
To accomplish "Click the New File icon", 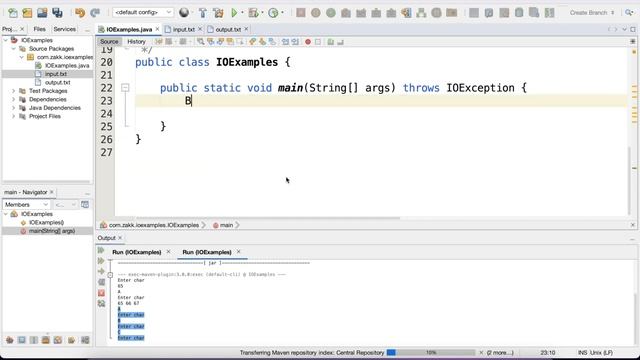I will [x=12, y=13].
